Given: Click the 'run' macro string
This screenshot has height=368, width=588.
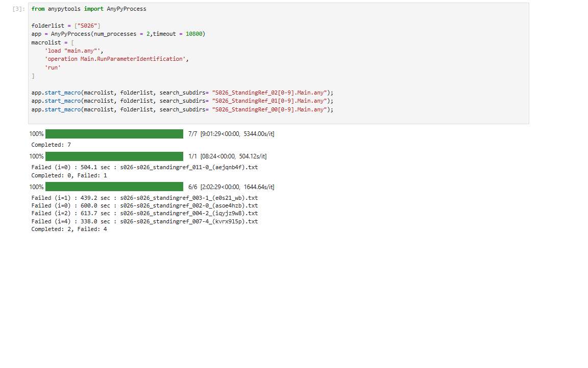Looking at the screenshot, I should (53, 67).
